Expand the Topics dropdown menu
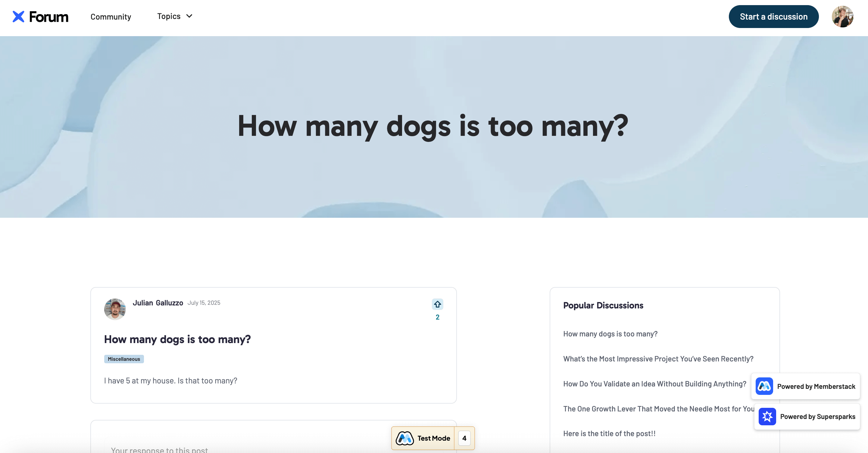Image resolution: width=868 pixels, height=453 pixels. [x=175, y=16]
